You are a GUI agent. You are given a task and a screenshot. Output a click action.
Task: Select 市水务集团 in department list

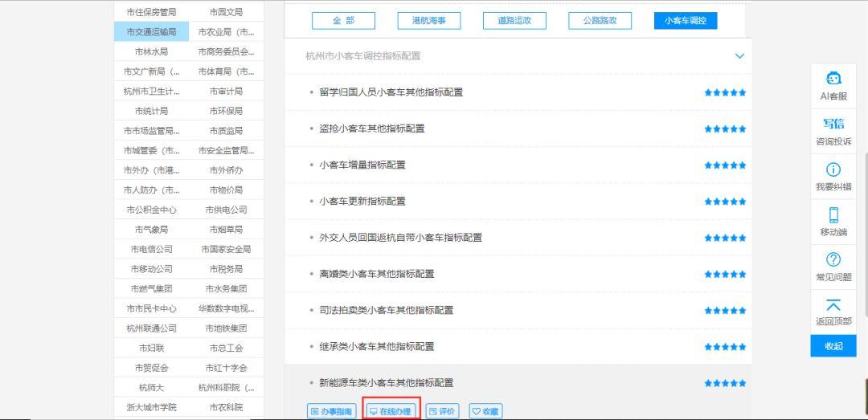coord(226,289)
